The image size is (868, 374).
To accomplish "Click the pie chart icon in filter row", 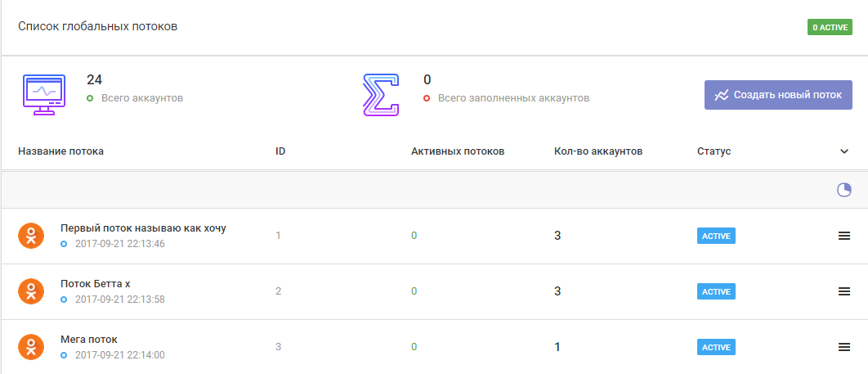I will pos(844,190).
